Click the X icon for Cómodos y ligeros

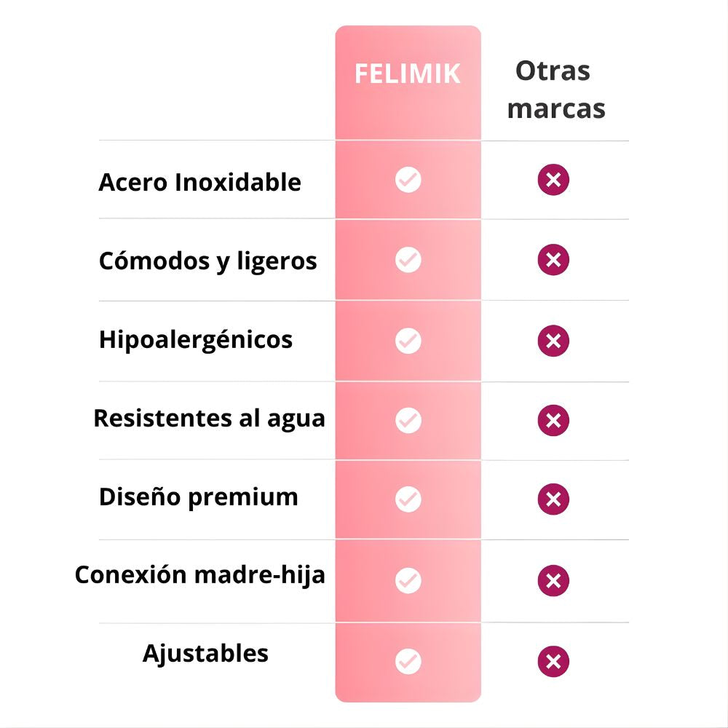tap(553, 260)
